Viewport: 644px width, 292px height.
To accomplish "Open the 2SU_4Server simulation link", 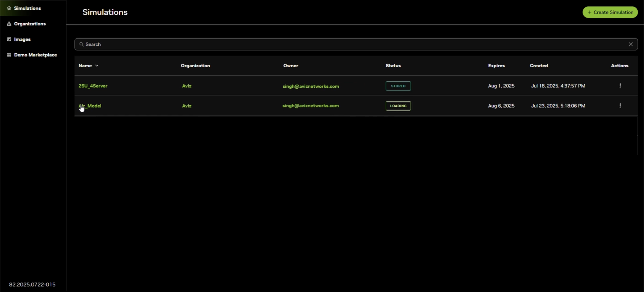I will coord(93,86).
